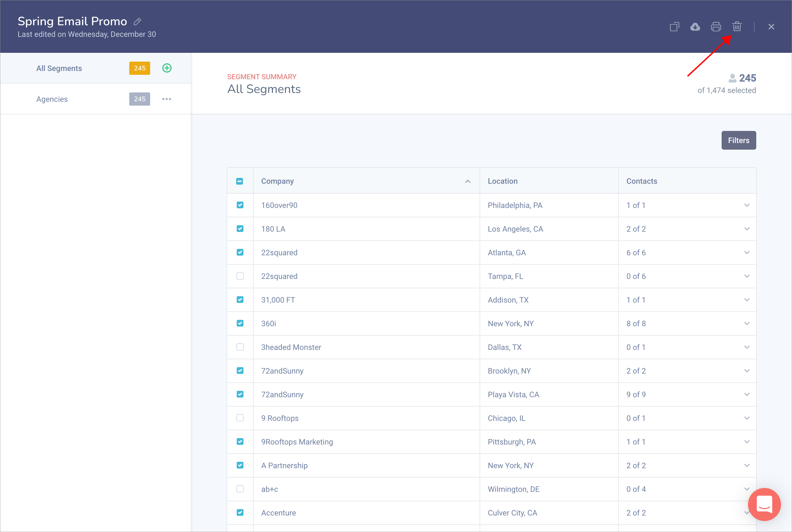This screenshot has height=532, width=792.
Task: Expand contacts for 160over90
Action: (747, 205)
